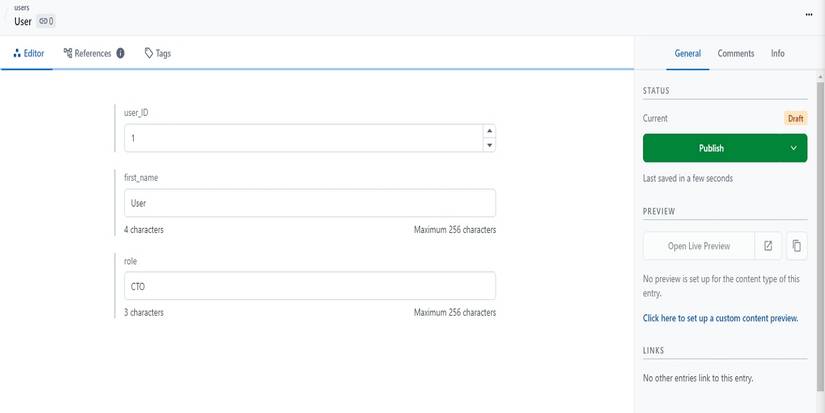Image resolution: width=825 pixels, height=413 pixels.
Task: Expand the Publish dropdown arrow
Action: coord(794,148)
